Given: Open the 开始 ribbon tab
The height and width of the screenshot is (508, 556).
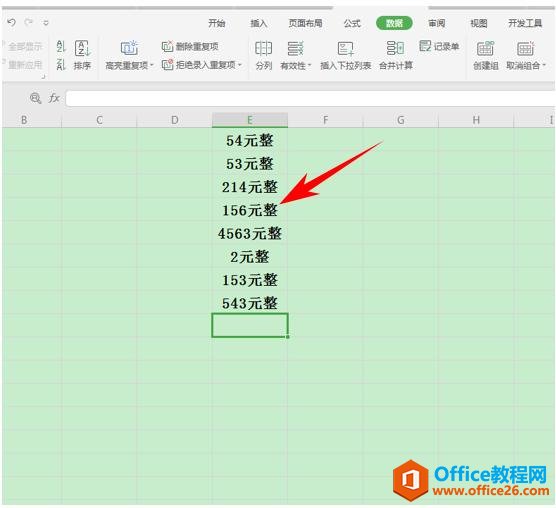Looking at the screenshot, I should (217, 23).
